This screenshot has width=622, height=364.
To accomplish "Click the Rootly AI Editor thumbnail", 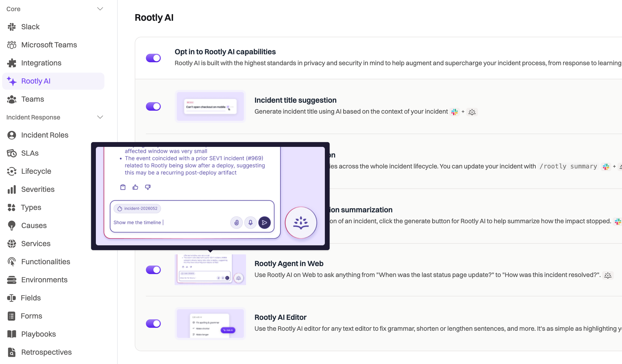I will (x=210, y=324).
